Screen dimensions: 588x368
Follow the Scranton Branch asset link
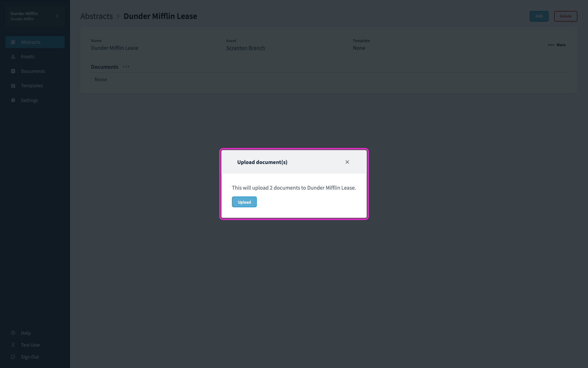(245, 48)
